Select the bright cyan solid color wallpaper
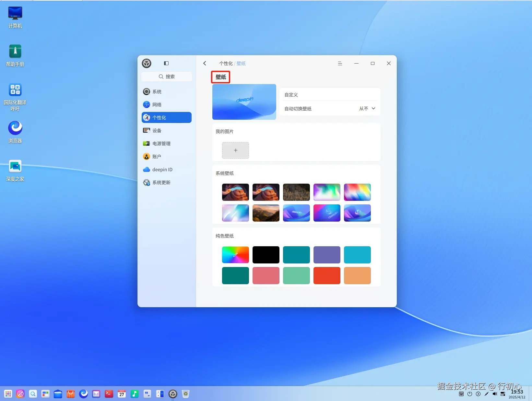This screenshot has width=532, height=401. click(357, 255)
